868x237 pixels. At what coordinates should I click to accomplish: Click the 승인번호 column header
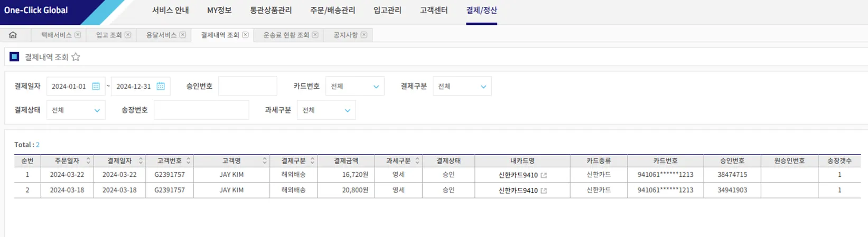point(732,160)
